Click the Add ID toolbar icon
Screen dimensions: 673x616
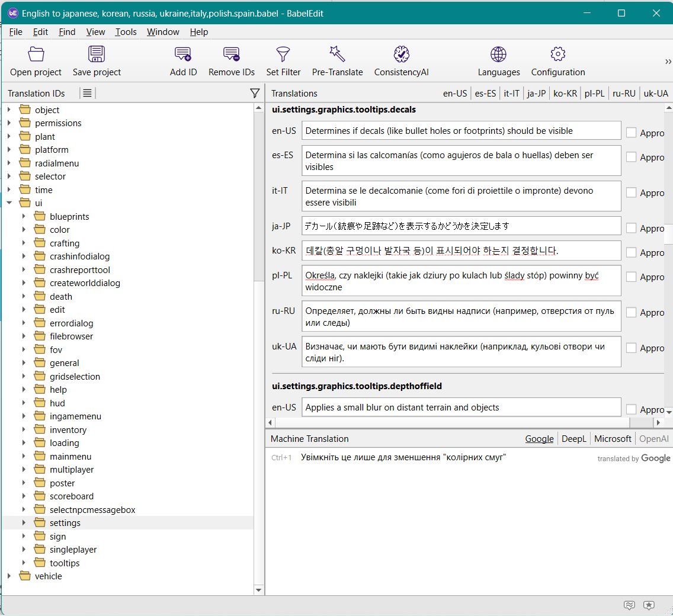pyautogui.click(x=183, y=54)
